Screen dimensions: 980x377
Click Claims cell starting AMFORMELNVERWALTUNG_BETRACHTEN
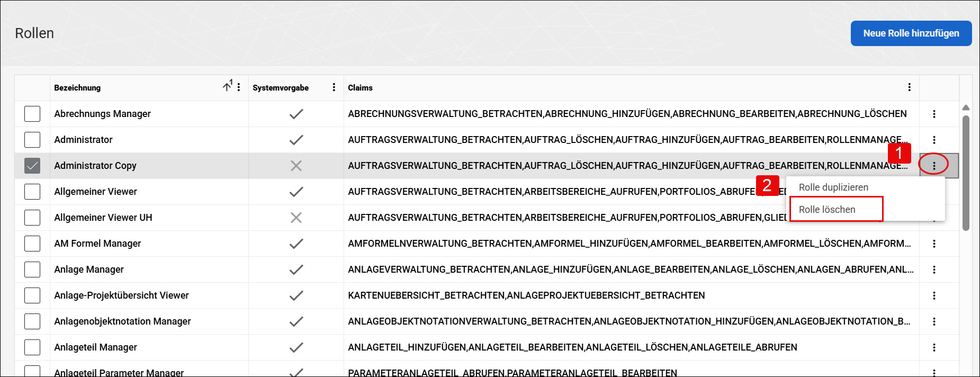click(632, 244)
